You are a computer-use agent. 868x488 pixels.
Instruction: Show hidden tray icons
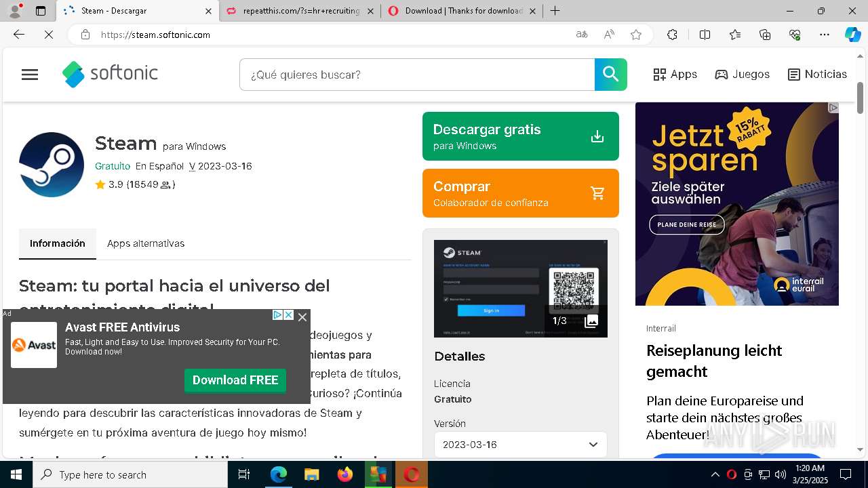[x=715, y=474]
